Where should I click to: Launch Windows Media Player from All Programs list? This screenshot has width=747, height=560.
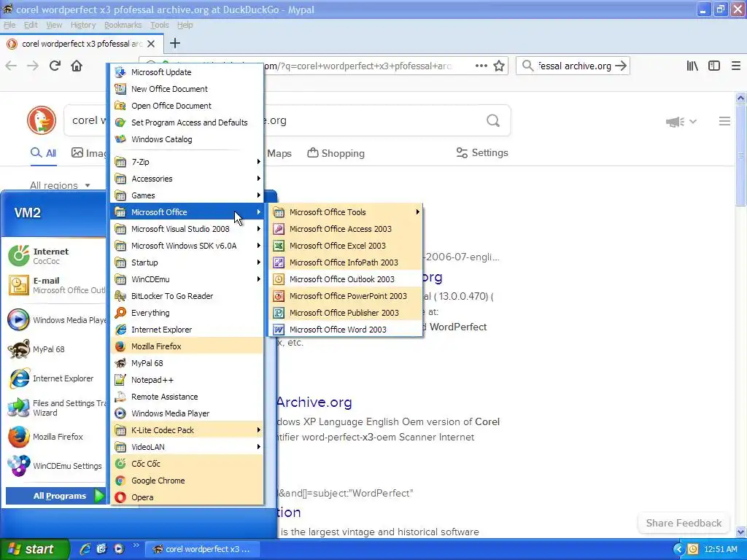(x=187, y=413)
